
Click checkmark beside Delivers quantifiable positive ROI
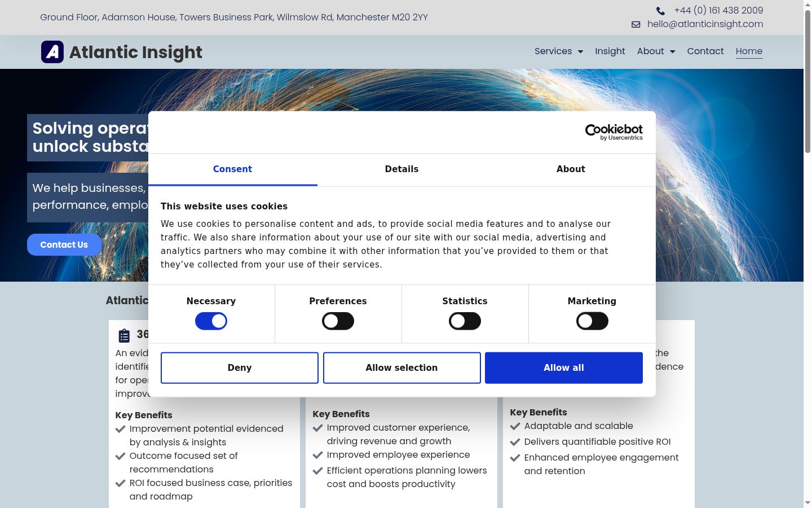pos(515,442)
